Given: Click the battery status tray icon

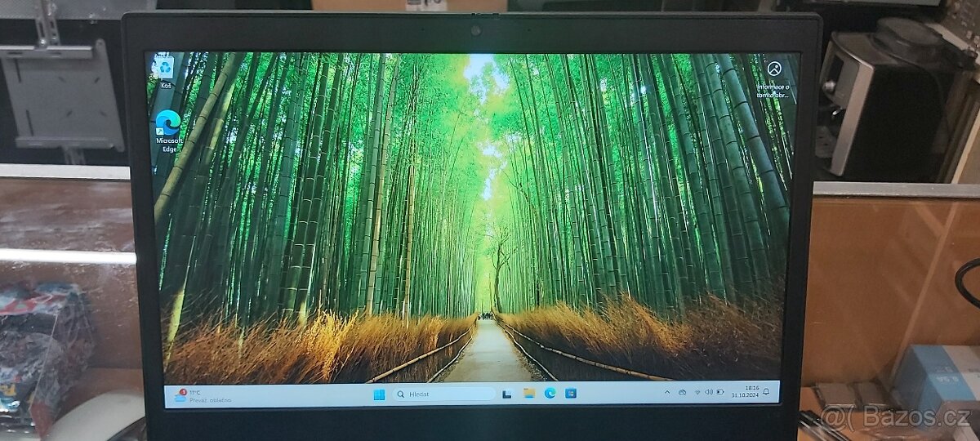Looking at the screenshot, I should (720, 392).
